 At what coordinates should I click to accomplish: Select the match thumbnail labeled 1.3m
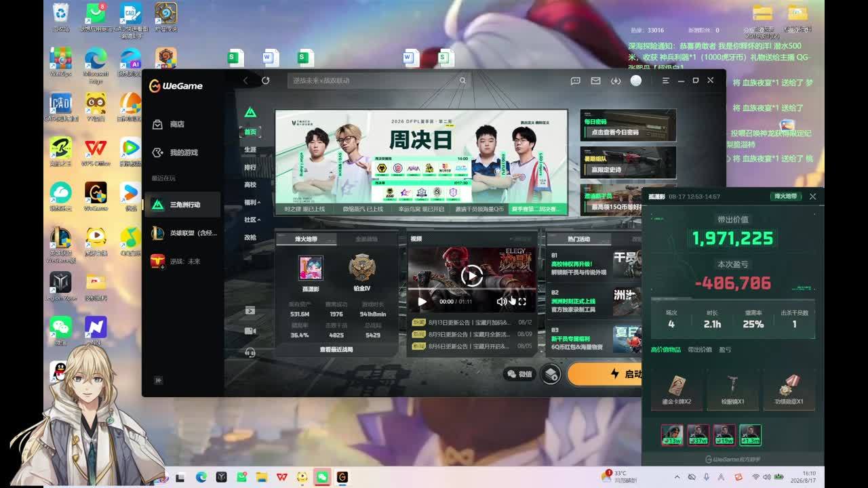[x=751, y=435]
